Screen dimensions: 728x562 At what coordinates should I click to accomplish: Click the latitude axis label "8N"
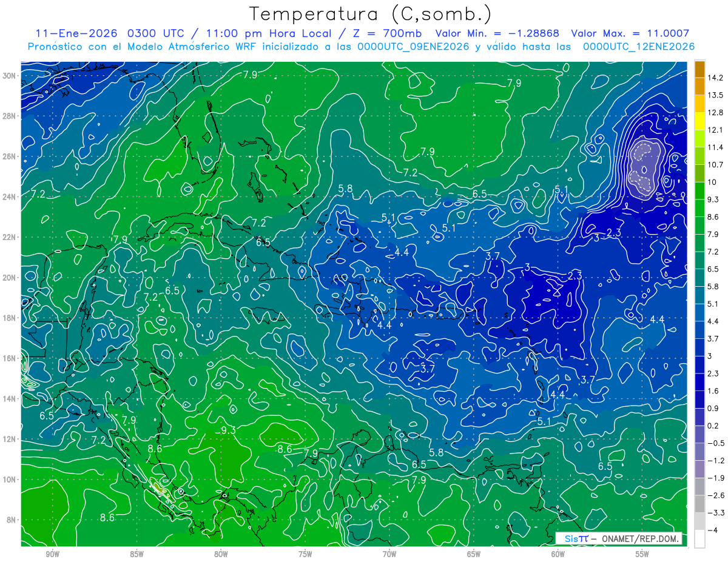pyautogui.click(x=12, y=520)
